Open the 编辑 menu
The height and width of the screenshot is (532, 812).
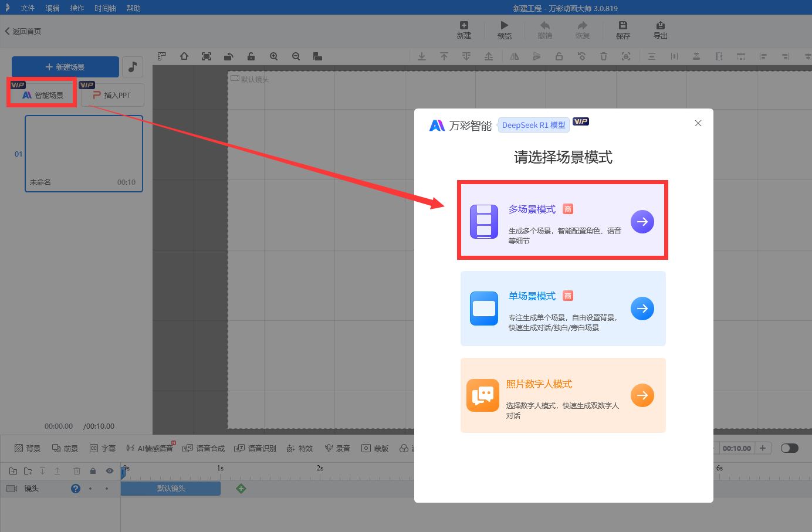52,8
